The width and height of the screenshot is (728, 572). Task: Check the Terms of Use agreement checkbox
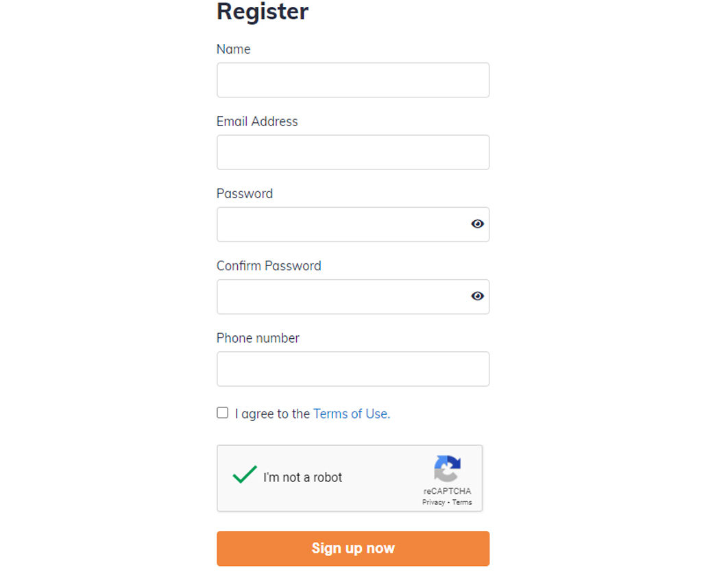click(222, 413)
